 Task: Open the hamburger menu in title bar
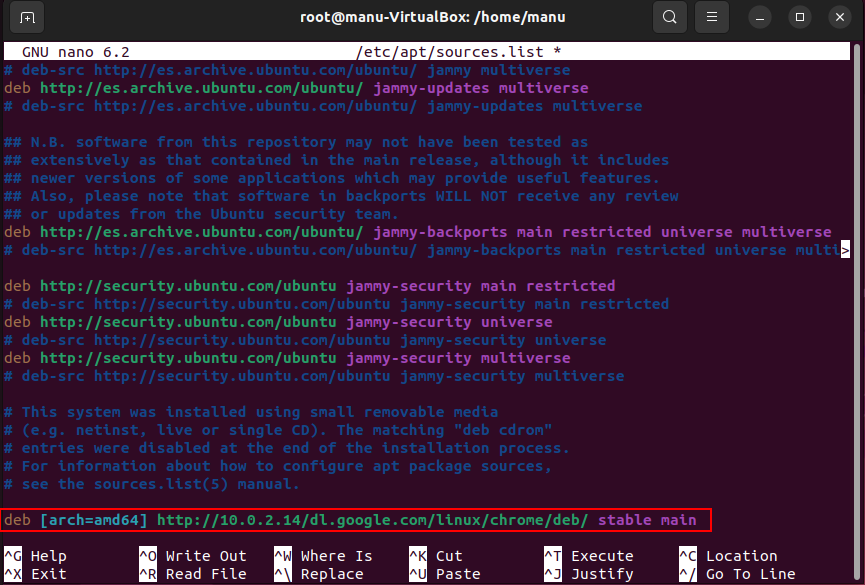[x=711, y=18]
